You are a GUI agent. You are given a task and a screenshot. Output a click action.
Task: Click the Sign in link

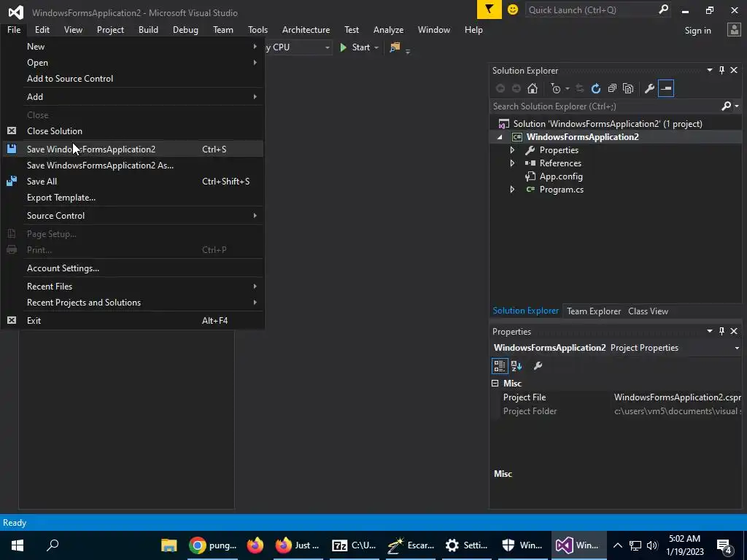pyautogui.click(x=697, y=31)
